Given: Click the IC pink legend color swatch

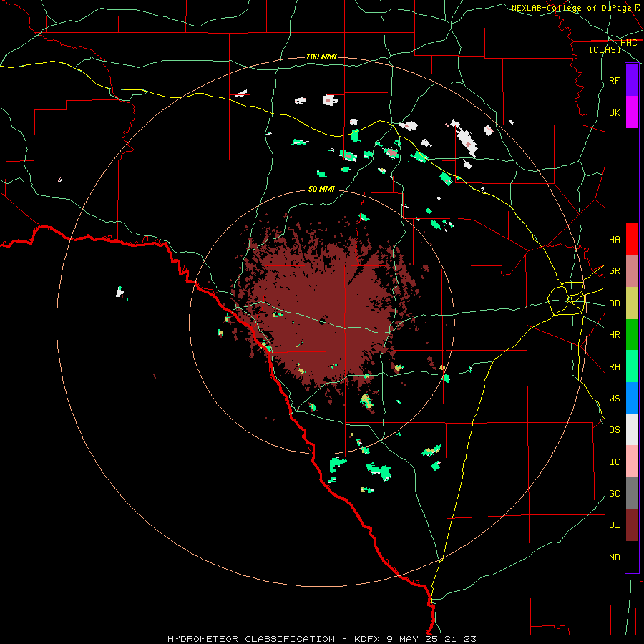Looking at the screenshot, I should [x=632, y=462].
